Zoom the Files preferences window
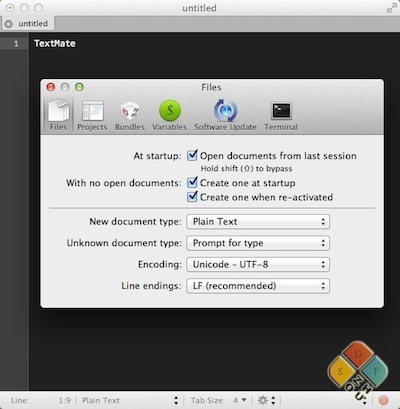 coord(79,87)
